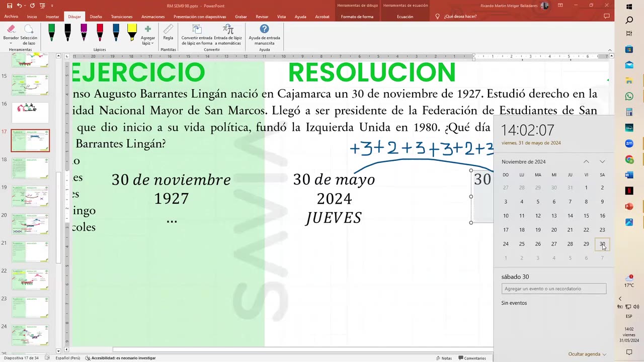Open Word from the taskbar
644x362 pixels.
click(629, 175)
